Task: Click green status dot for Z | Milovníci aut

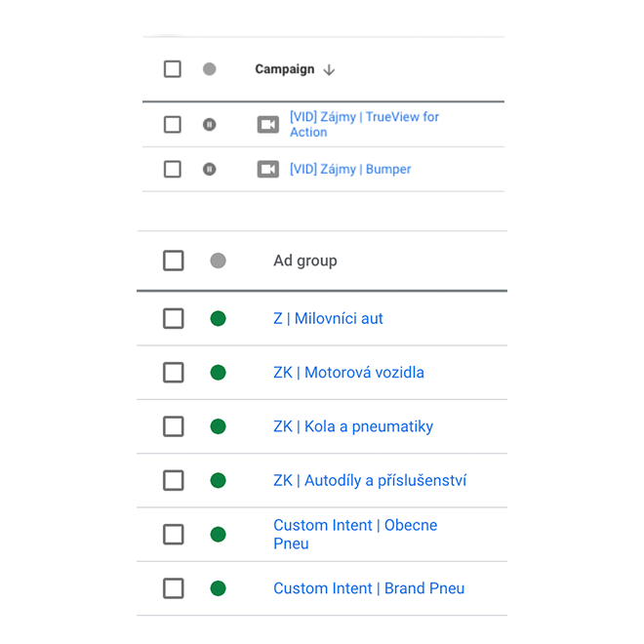Action: click(219, 319)
